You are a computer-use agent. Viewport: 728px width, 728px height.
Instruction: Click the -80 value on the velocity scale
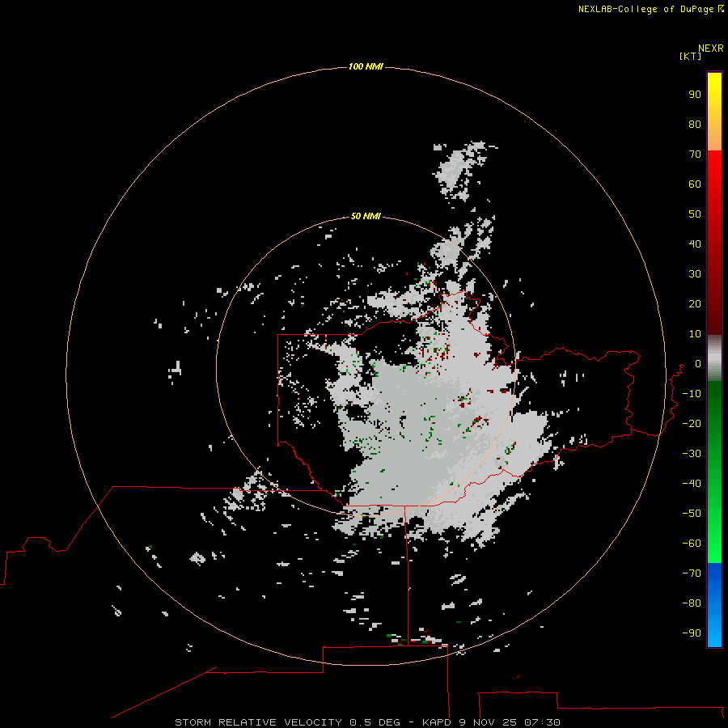pyautogui.click(x=692, y=603)
